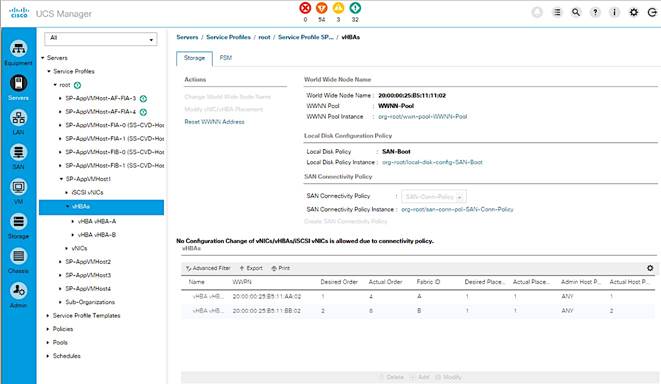Click the Cisco logo
The height and width of the screenshot is (384, 661).
19,13
